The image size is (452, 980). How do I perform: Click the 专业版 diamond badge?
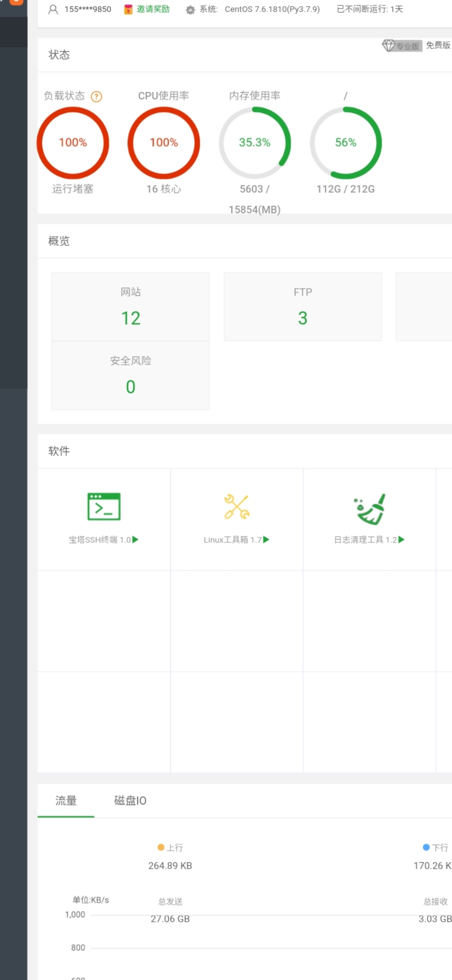[402, 45]
